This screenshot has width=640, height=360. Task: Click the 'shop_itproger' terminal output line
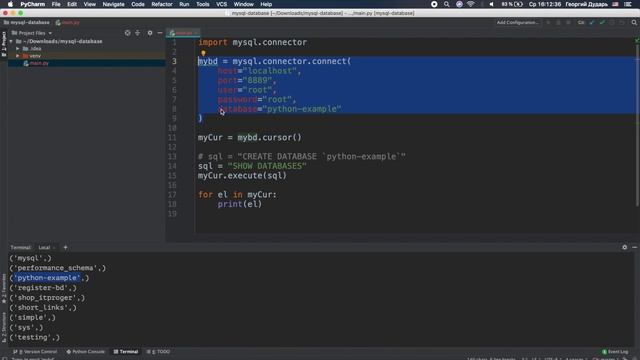point(47,298)
